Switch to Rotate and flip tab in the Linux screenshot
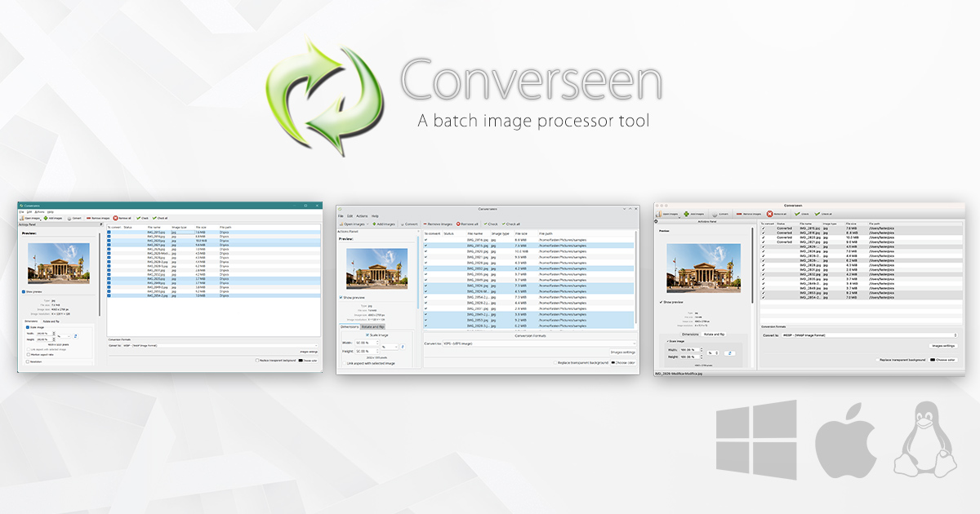Screen dimensions: 980x514 (x=372, y=326)
